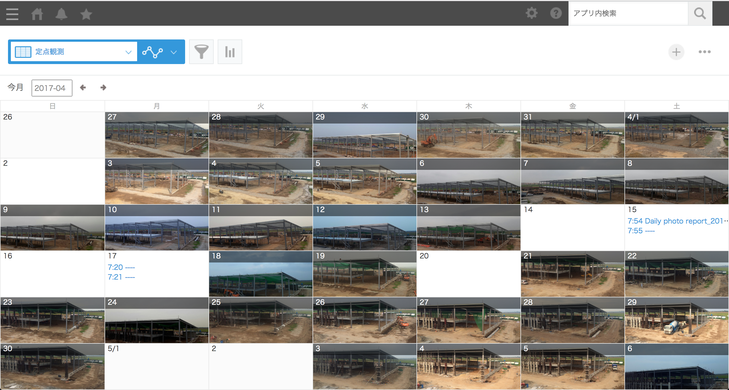
Task: Open the filter funnel icon
Action: pos(201,52)
